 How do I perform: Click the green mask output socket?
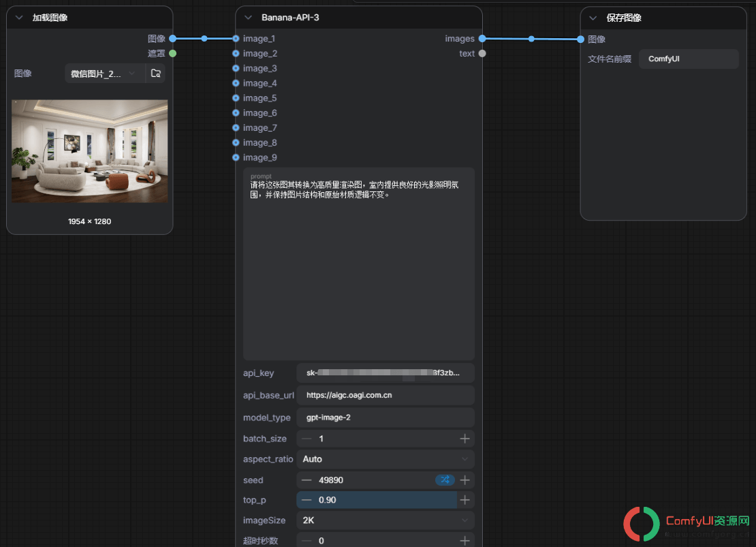pos(172,54)
